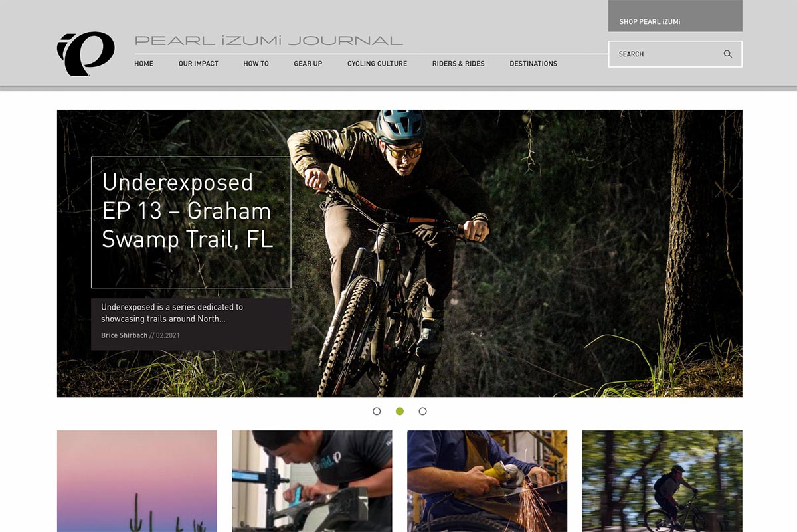Viewport: 797px width, 532px height.
Task: Select the first carousel slide dot
Action: point(377,411)
